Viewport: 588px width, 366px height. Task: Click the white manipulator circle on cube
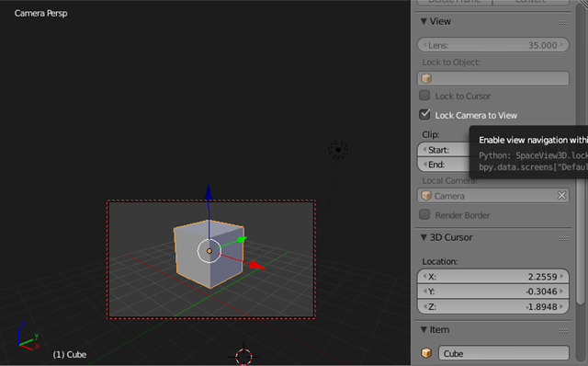coord(209,251)
